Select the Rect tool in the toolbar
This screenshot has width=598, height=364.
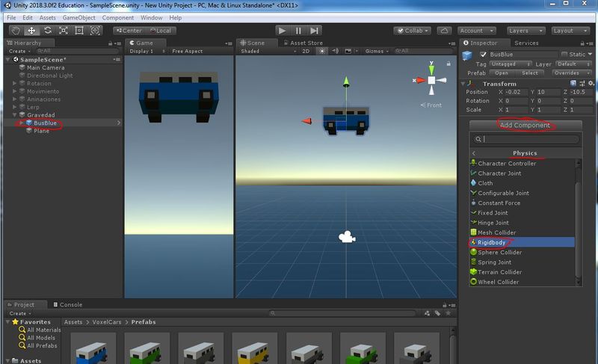pos(79,31)
